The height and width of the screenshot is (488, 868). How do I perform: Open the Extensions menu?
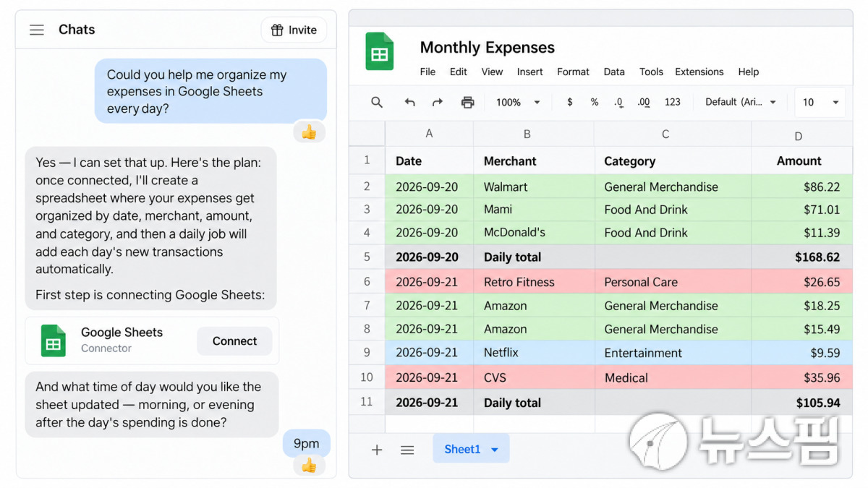(699, 72)
